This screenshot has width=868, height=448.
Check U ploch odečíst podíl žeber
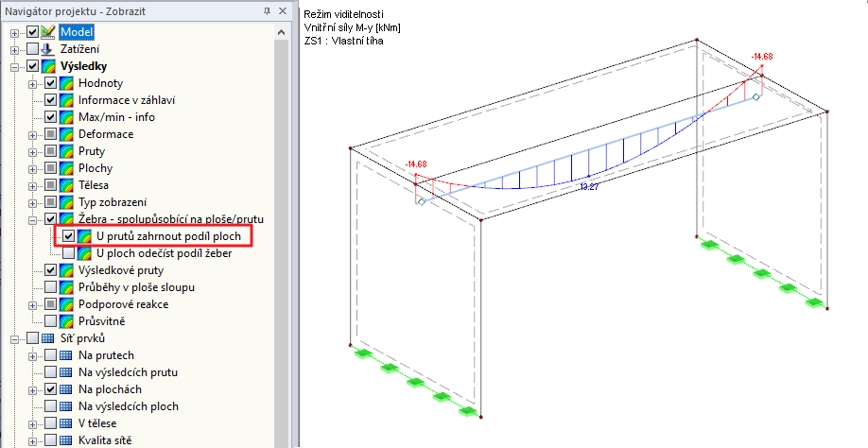tap(68, 253)
